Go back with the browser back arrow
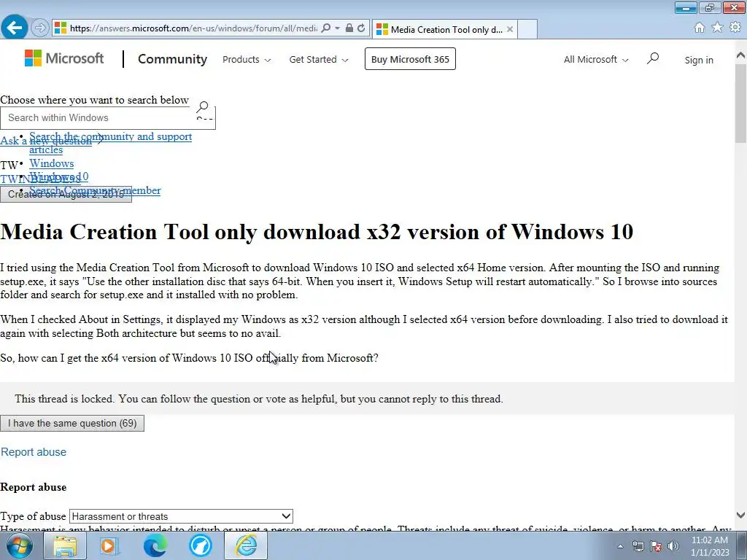 [15, 28]
